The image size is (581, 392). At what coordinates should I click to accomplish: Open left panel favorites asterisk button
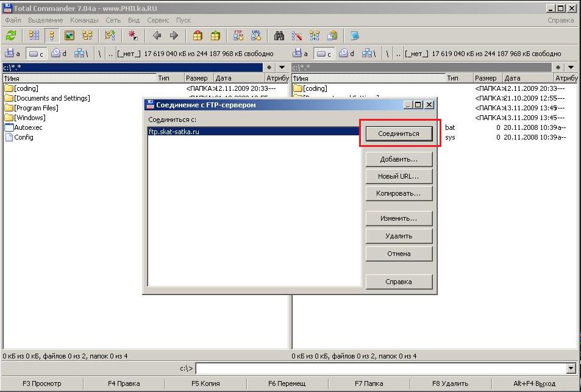point(269,68)
